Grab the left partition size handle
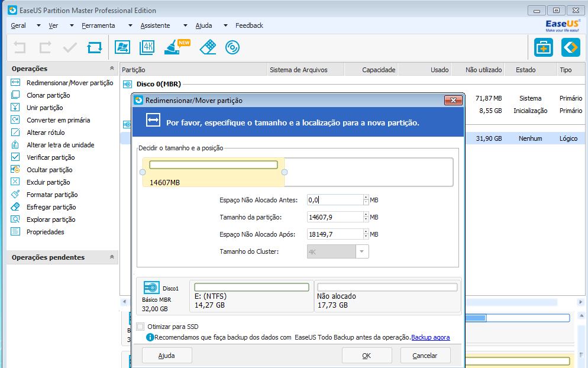 (x=143, y=172)
